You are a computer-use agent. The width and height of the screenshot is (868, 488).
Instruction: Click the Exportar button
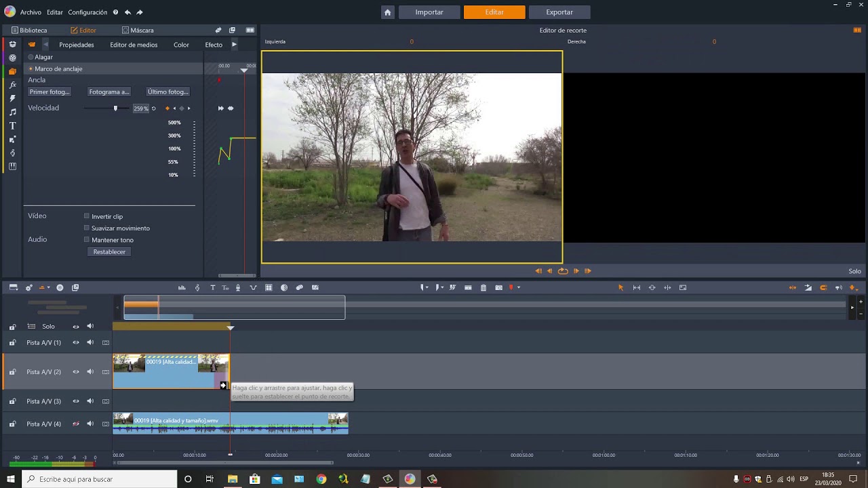coord(559,12)
